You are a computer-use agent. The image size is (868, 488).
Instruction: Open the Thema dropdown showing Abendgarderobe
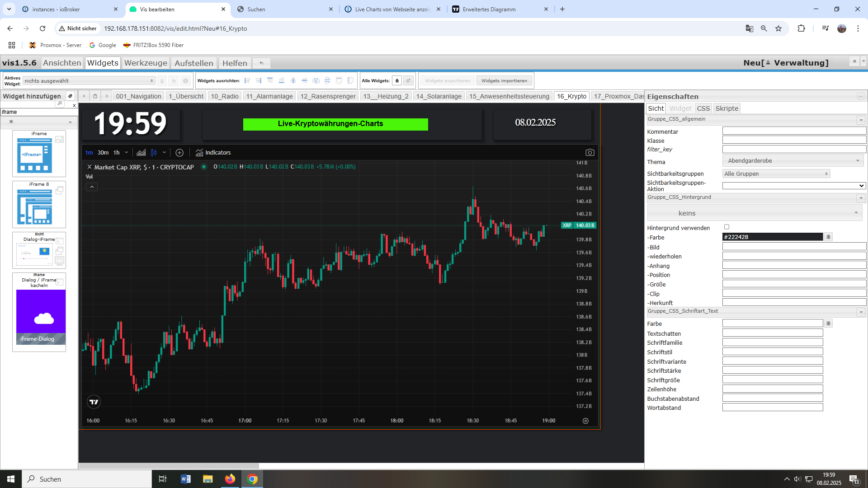[x=793, y=161]
